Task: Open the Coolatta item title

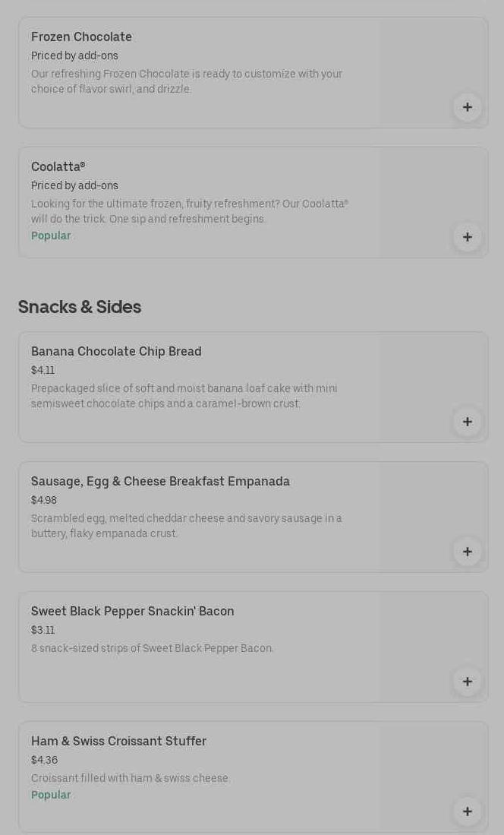Action: point(58,166)
